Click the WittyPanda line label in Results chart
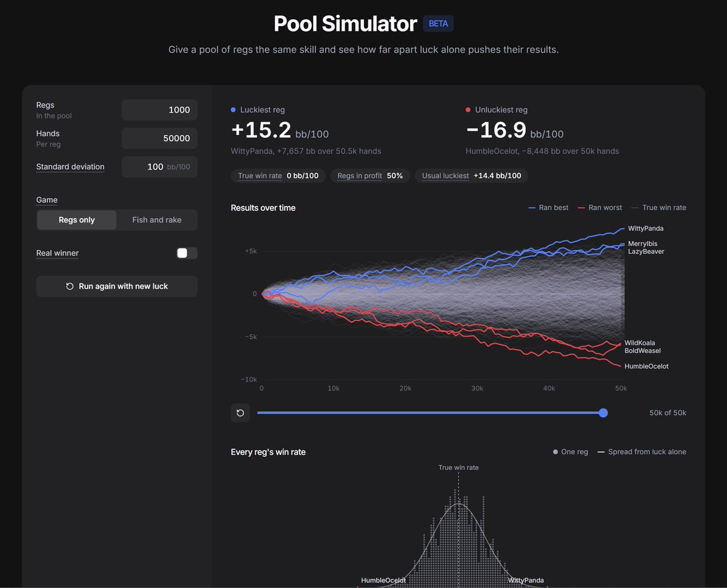Image resolution: width=727 pixels, height=588 pixels. click(x=646, y=229)
